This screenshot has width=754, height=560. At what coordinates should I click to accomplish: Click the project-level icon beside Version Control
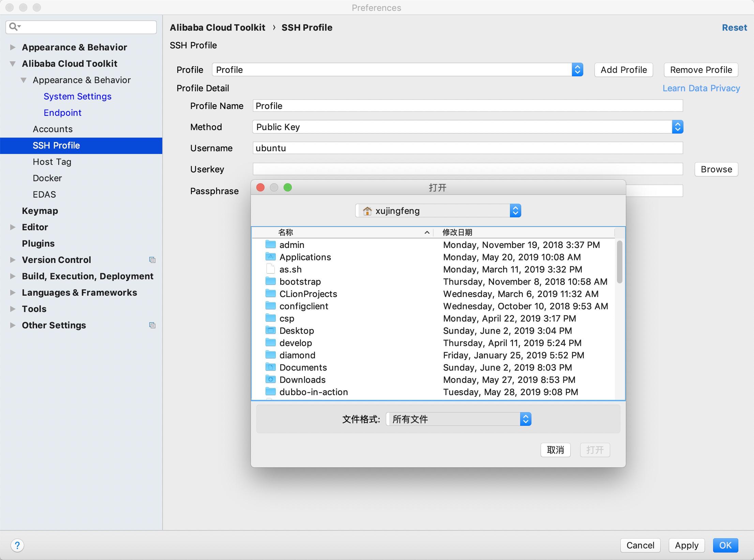click(x=152, y=260)
